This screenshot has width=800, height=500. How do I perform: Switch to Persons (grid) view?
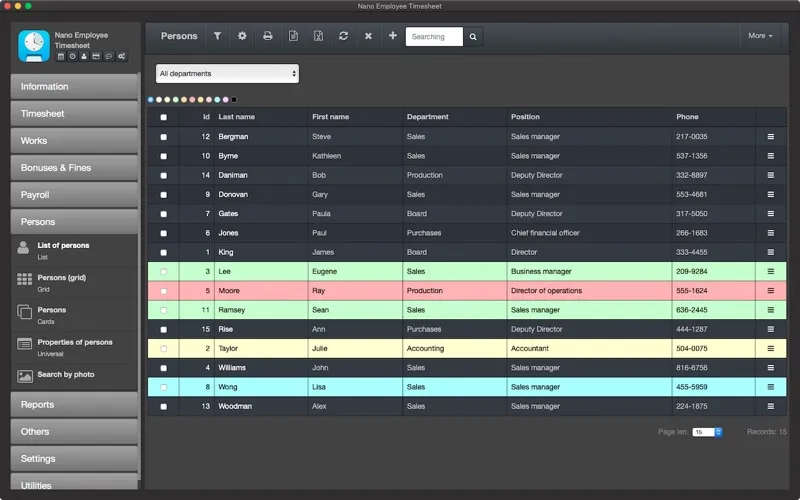click(x=74, y=283)
